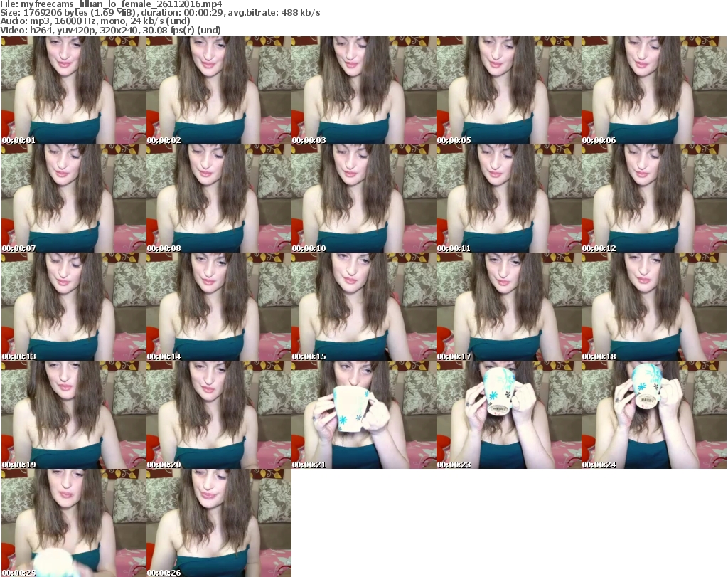
Task: Click the 'File: myfreecams_lillian_lo_female_26112016.mp4' line
Action: tap(111, 4)
